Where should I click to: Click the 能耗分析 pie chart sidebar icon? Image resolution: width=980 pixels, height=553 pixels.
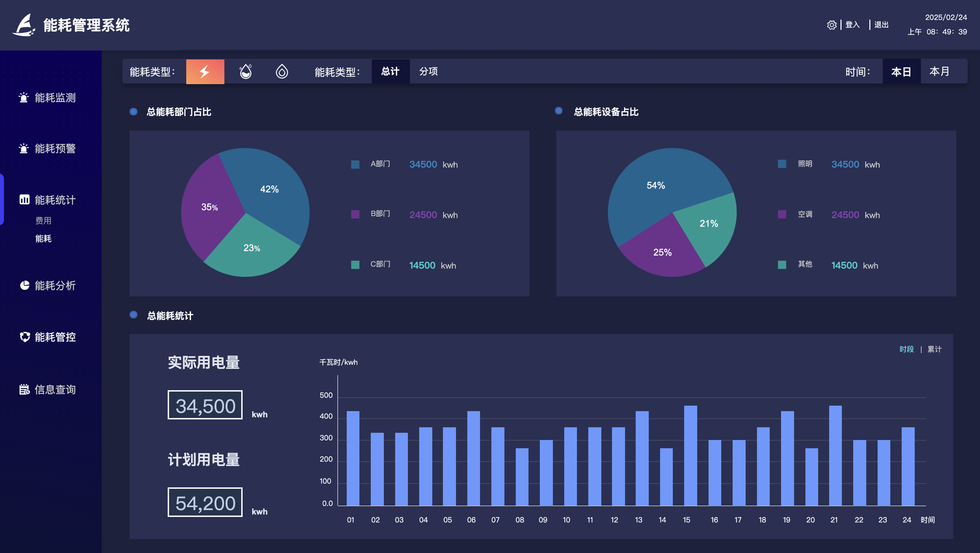point(25,285)
